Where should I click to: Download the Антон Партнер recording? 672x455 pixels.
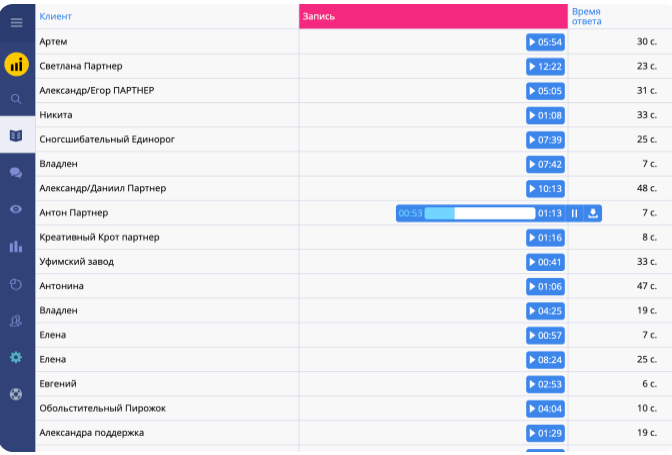coord(593,213)
